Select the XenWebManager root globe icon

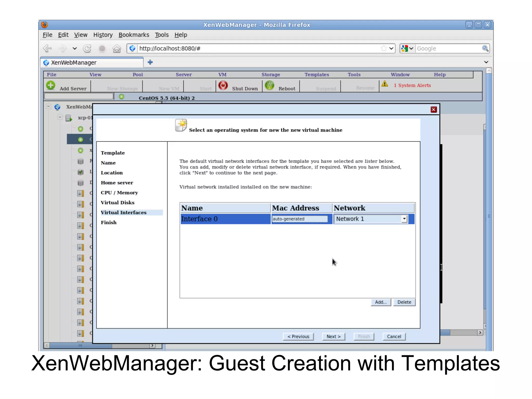pos(57,107)
